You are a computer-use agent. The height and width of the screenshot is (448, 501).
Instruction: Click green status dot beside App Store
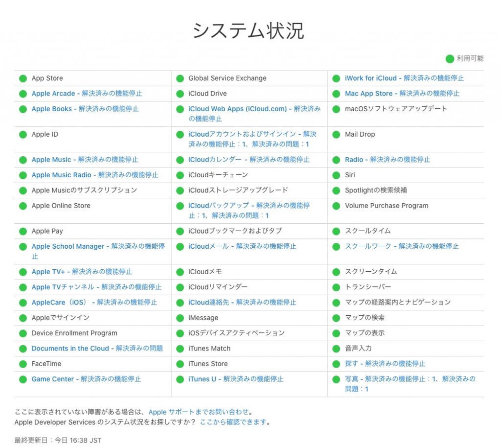(x=23, y=78)
